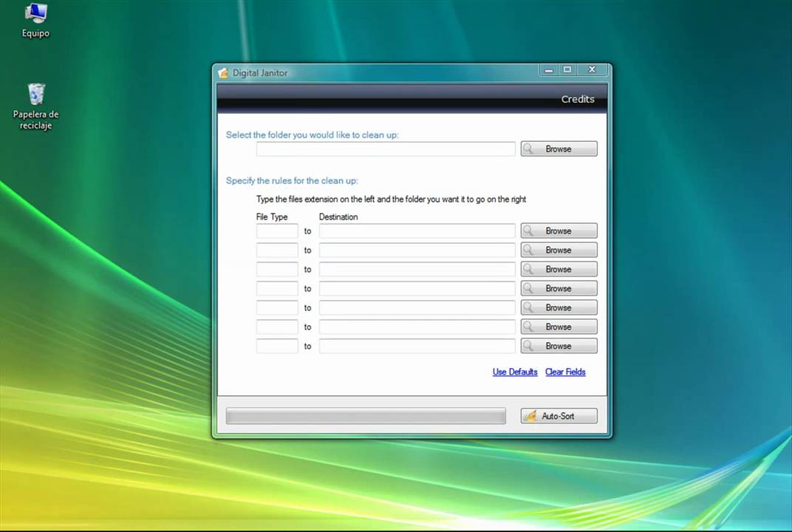The width and height of the screenshot is (792, 532).
Task: Click the fifth File Type field
Action: 277,307
